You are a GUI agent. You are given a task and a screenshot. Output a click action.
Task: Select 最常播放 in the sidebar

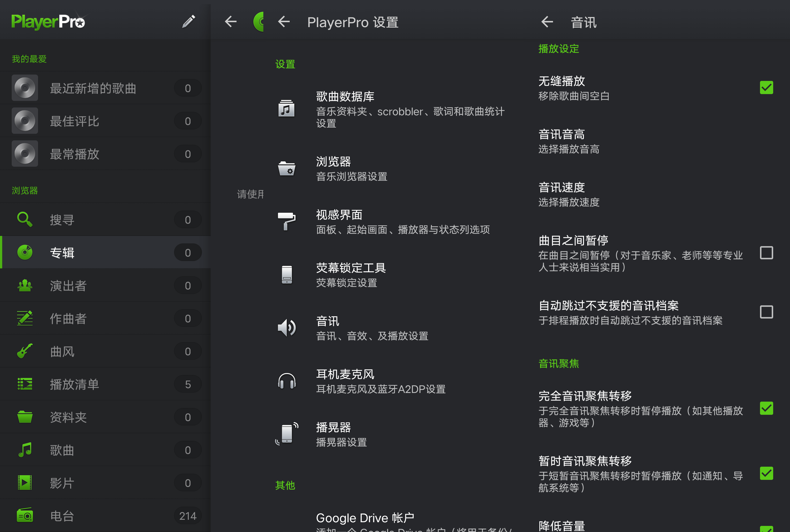105,154
